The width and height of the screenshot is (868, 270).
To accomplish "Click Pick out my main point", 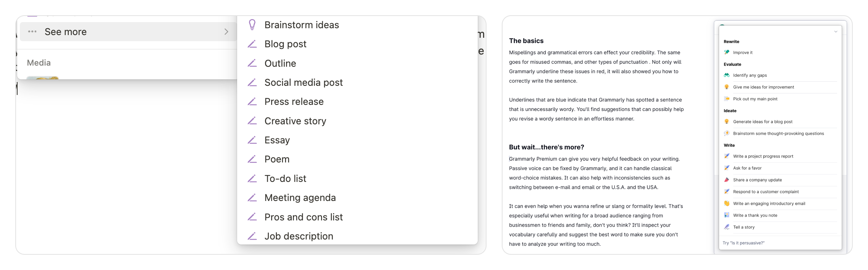I will tap(755, 99).
